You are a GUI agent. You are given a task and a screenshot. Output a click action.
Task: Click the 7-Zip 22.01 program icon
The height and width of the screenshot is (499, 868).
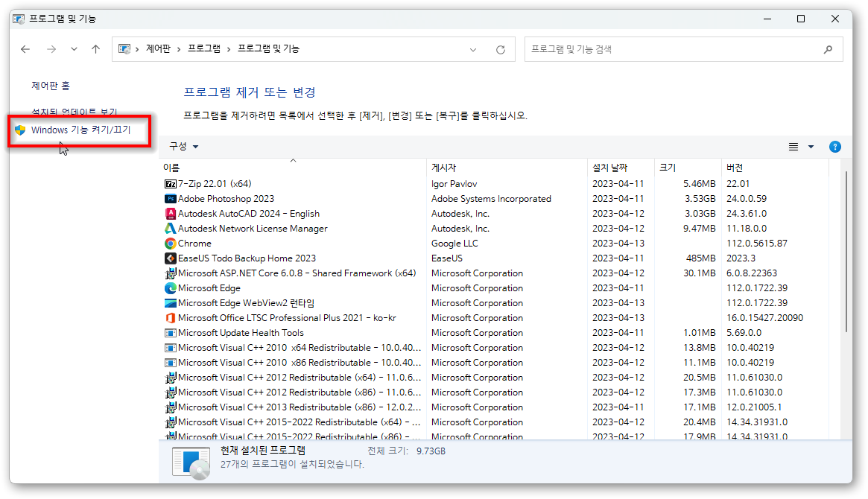(171, 184)
